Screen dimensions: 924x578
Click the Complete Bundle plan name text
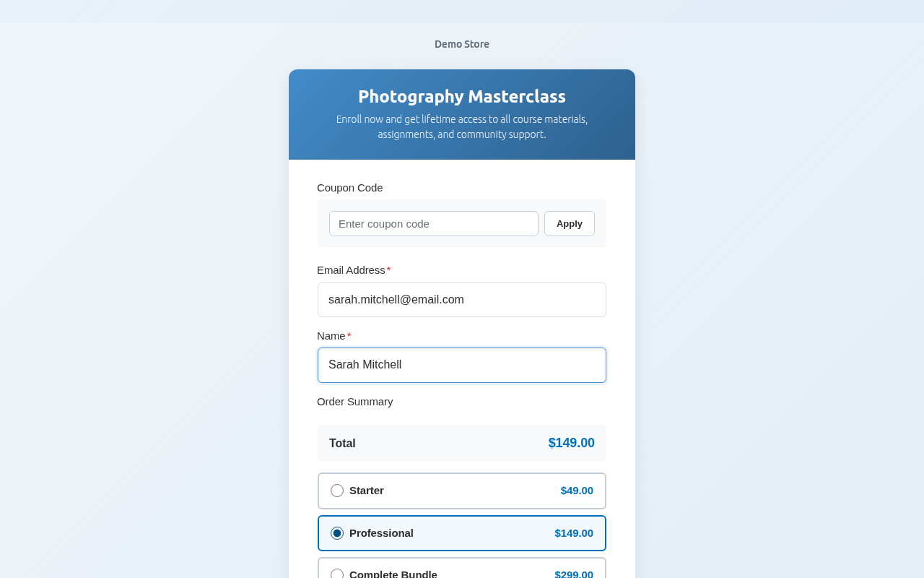pyautogui.click(x=393, y=574)
